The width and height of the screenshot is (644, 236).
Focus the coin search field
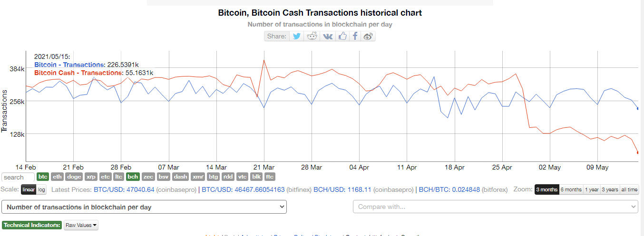coord(18,177)
